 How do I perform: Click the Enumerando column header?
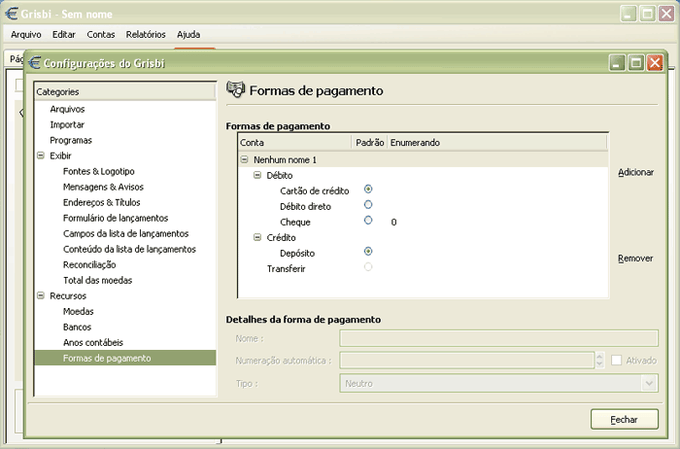pyautogui.click(x=497, y=142)
